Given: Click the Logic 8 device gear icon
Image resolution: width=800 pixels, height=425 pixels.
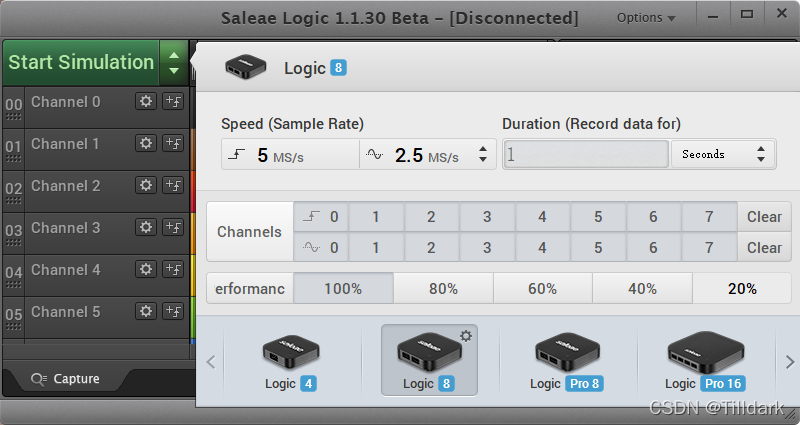Looking at the screenshot, I should pyautogui.click(x=466, y=336).
